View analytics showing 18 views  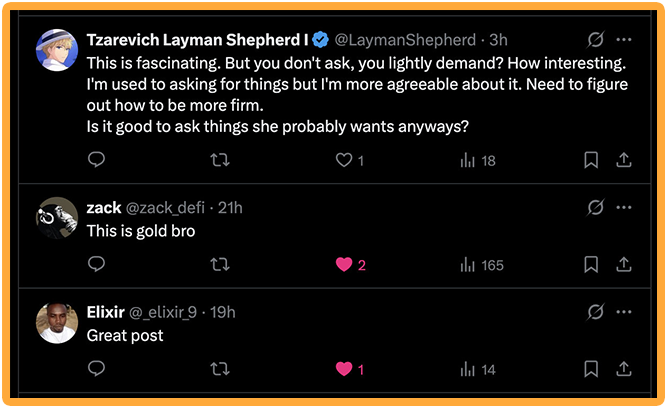477,160
